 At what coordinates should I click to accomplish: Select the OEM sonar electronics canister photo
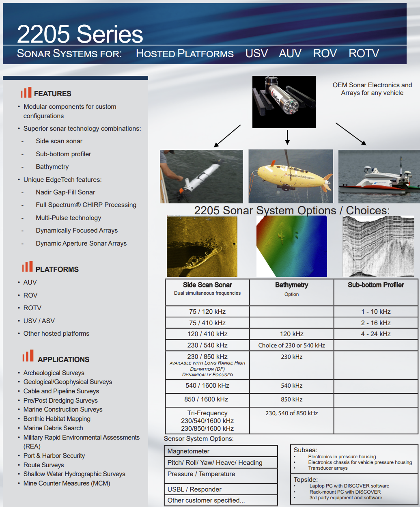click(x=284, y=102)
